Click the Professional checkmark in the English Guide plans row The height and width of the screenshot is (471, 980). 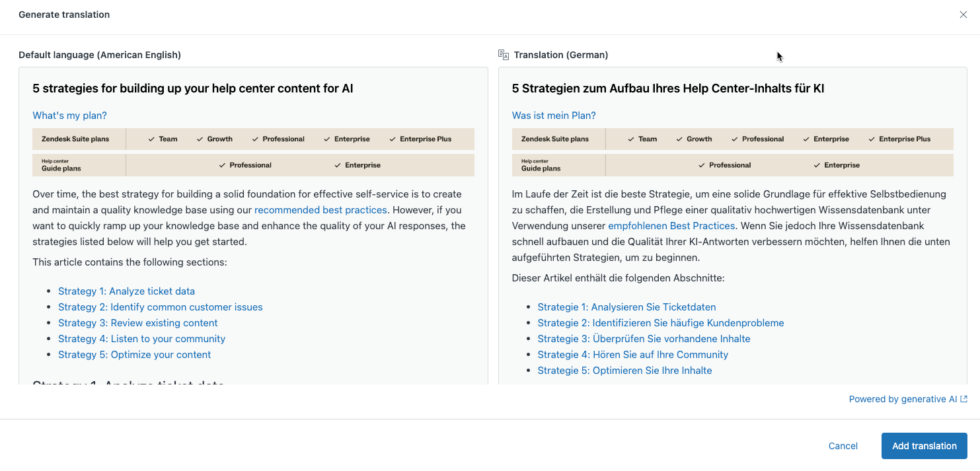coord(223,165)
